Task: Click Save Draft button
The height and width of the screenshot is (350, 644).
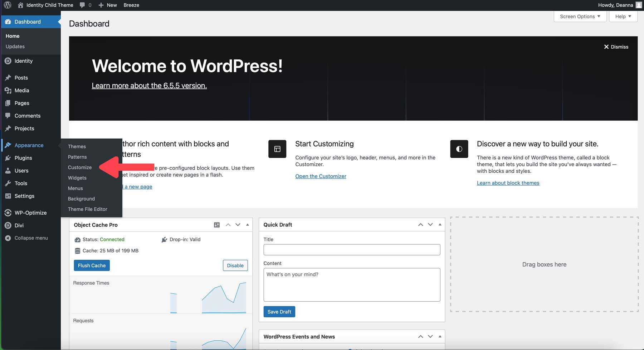Action: click(279, 312)
